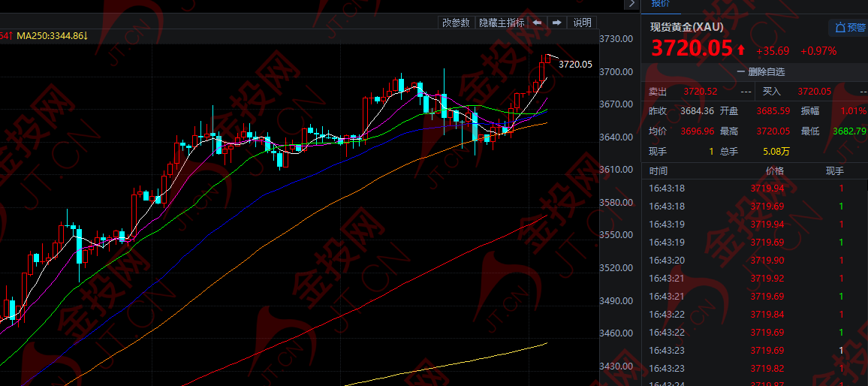
Task: Select the 16:43:20 tick row time
Action: coord(667,261)
